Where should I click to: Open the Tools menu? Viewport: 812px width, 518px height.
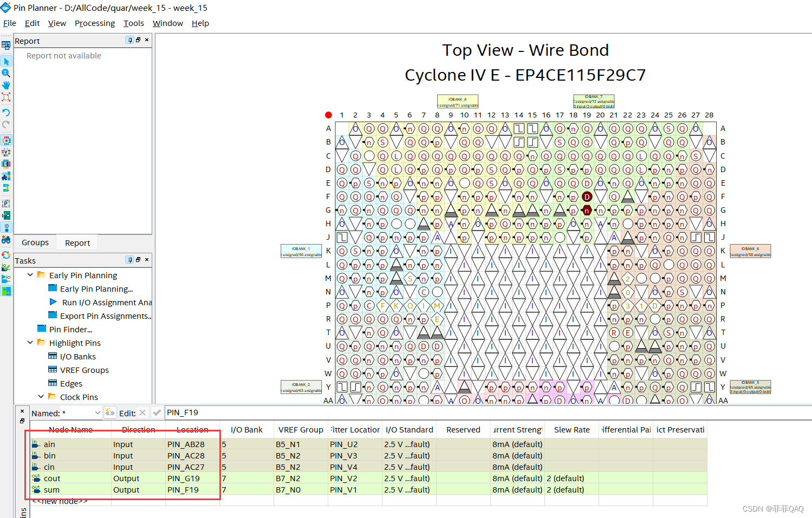(x=133, y=23)
